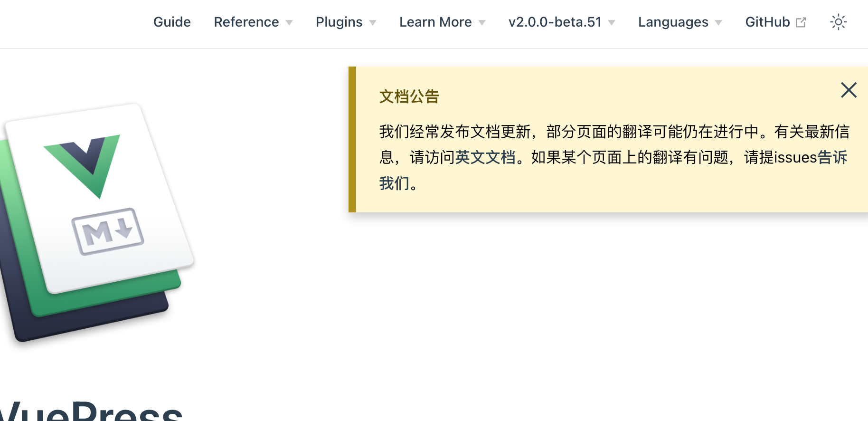Expand the Plugins dropdown menu
The image size is (868, 421).
tap(346, 22)
